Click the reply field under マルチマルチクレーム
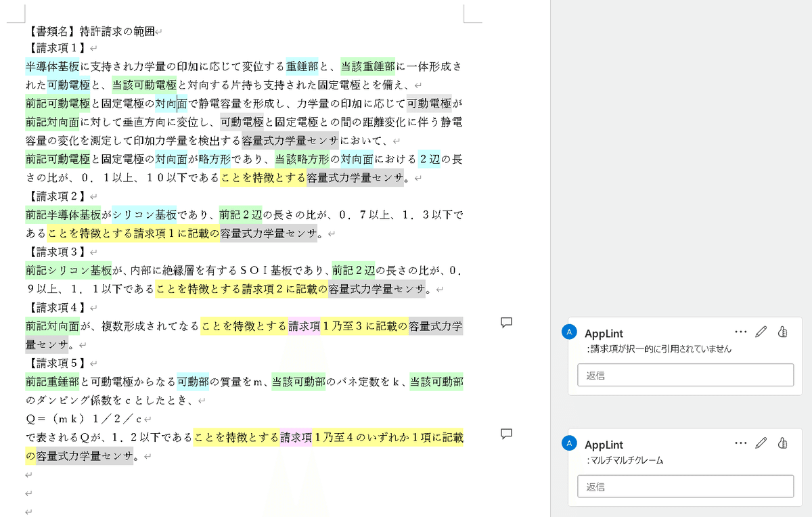 (685, 487)
